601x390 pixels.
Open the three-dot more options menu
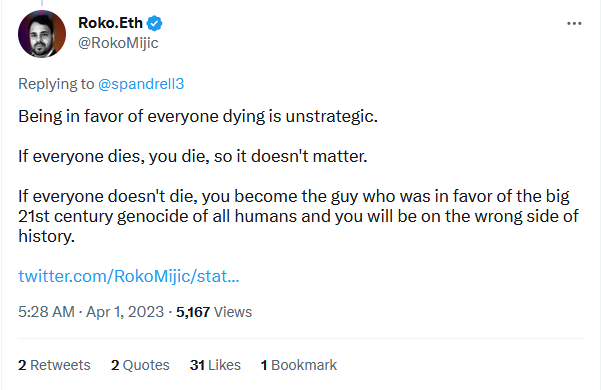click(x=574, y=24)
